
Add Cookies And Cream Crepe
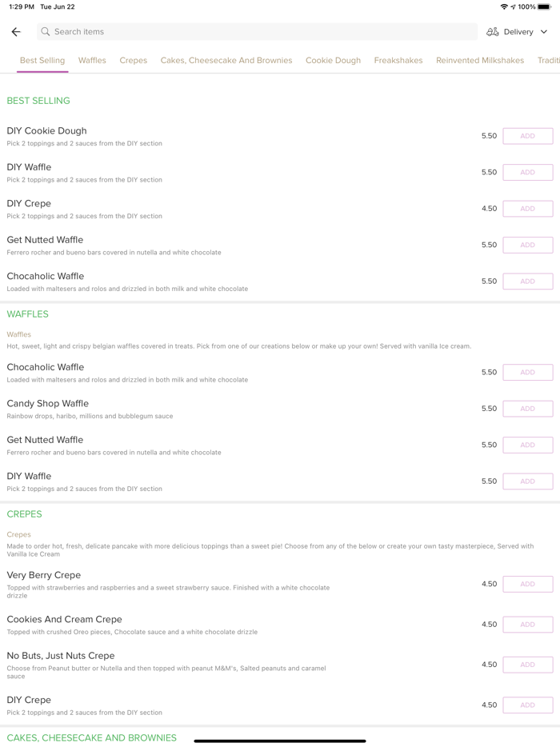point(527,625)
